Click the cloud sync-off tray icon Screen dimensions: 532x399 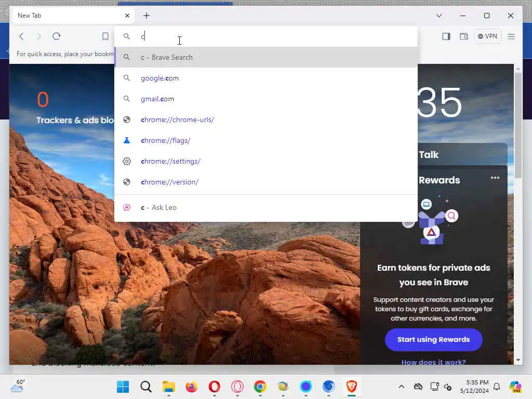(x=418, y=387)
